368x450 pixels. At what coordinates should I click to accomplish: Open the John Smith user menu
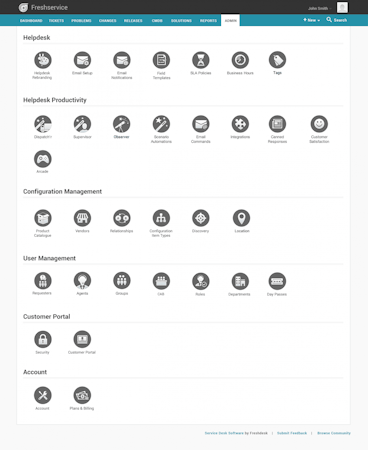318,8
